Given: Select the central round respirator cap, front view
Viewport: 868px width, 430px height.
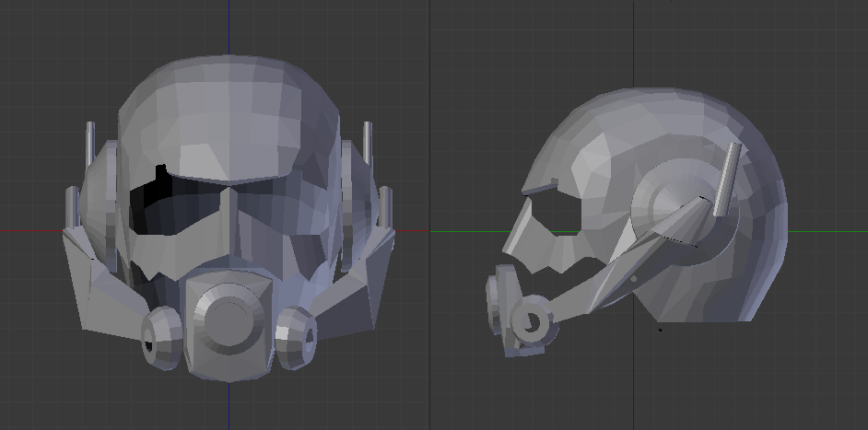Looking at the screenshot, I should tap(229, 320).
